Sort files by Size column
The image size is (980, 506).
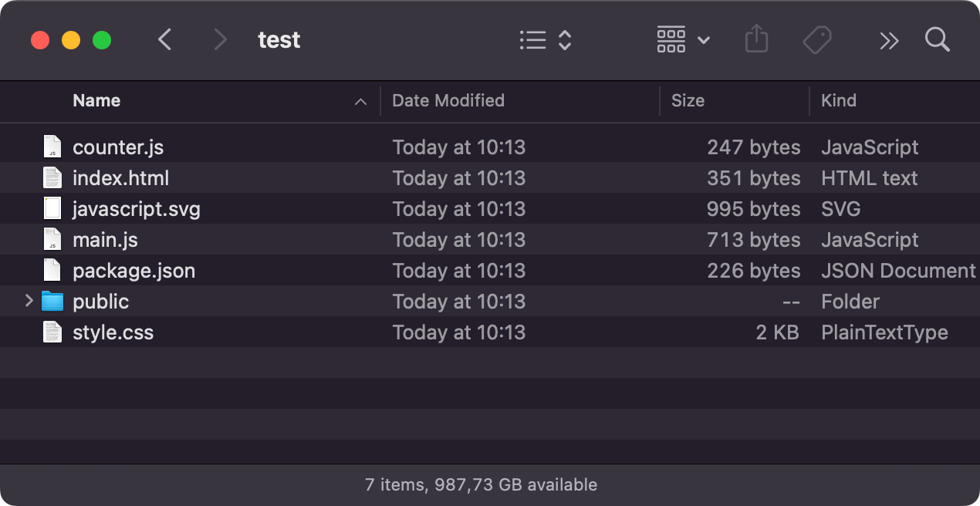point(688,100)
